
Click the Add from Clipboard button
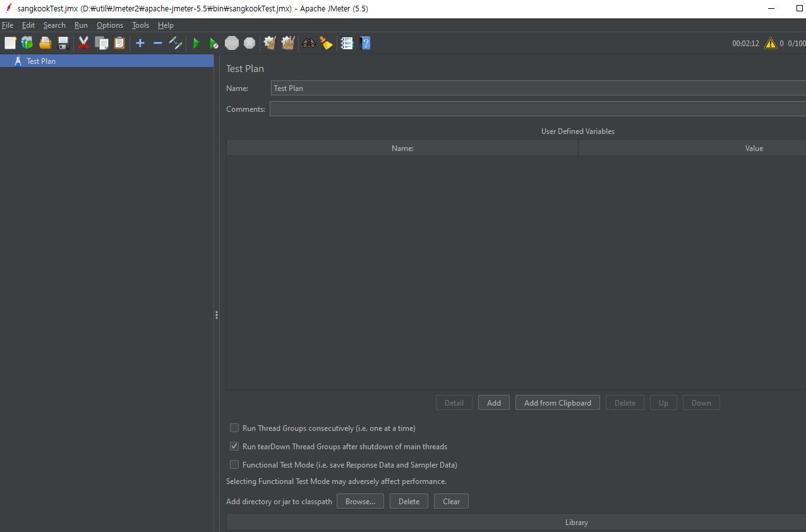coord(557,402)
